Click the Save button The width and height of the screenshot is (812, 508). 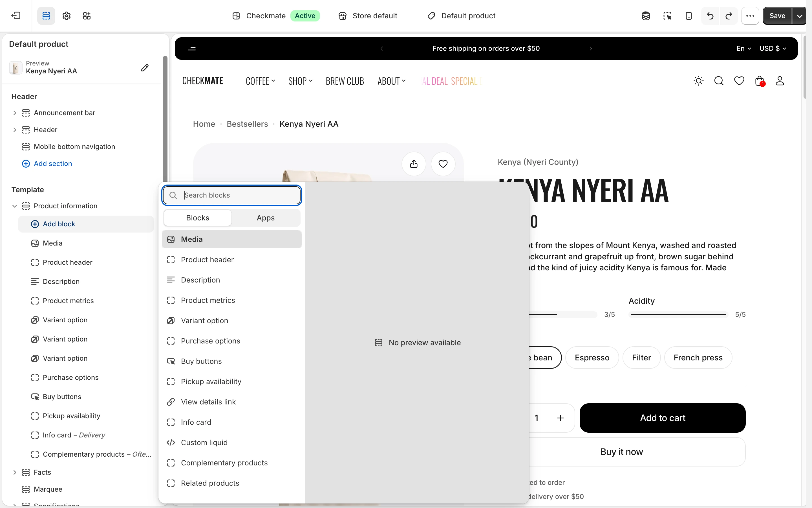pyautogui.click(x=777, y=16)
